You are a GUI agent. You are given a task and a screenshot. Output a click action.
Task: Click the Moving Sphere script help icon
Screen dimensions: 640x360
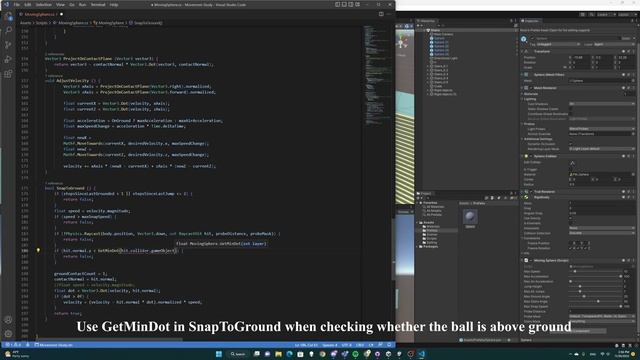click(623, 260)
